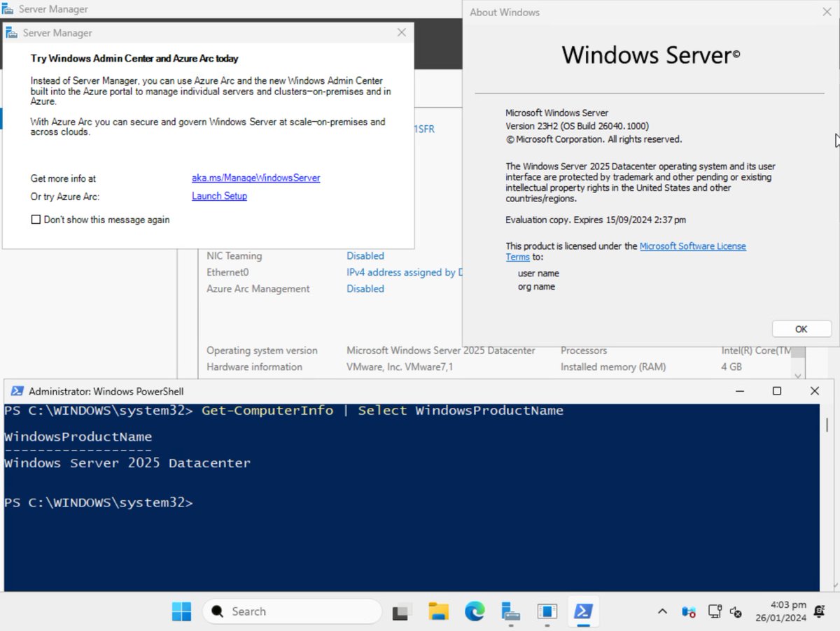This screenshot has height=631, width=840.
Task: Open File Explorer from the taskbar
Action: [438, 611]
